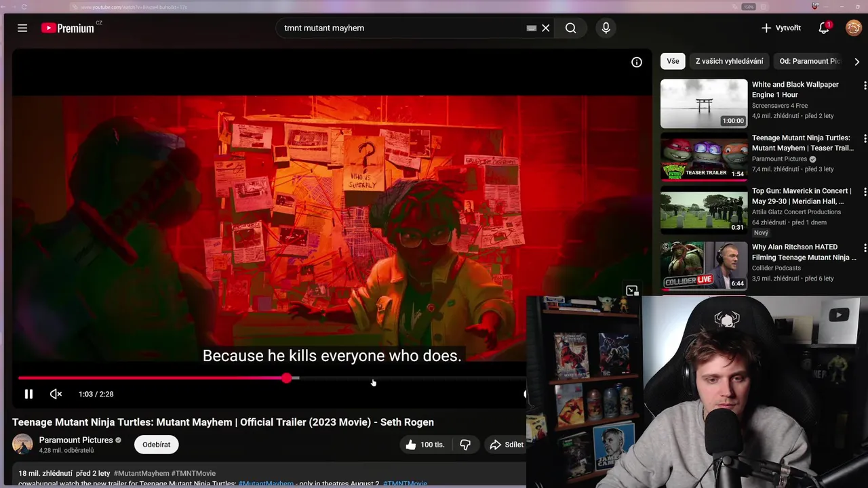Click Why Alan Ritchson HATED title
The width and height of the screenshot is (868, 488).
tap(804, 252)
